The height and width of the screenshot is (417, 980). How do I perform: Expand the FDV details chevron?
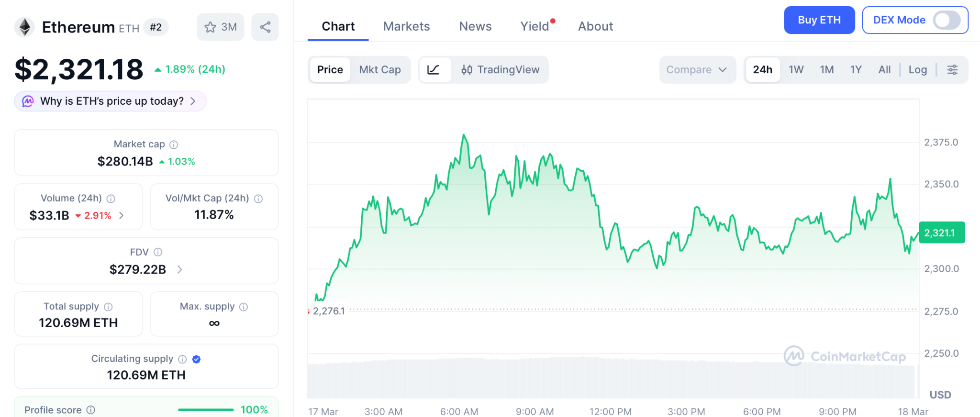[180, 270]
